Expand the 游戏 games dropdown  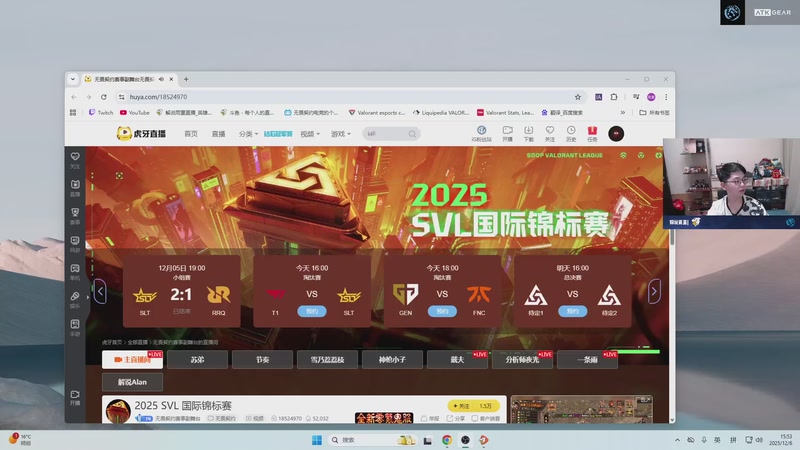340,134
